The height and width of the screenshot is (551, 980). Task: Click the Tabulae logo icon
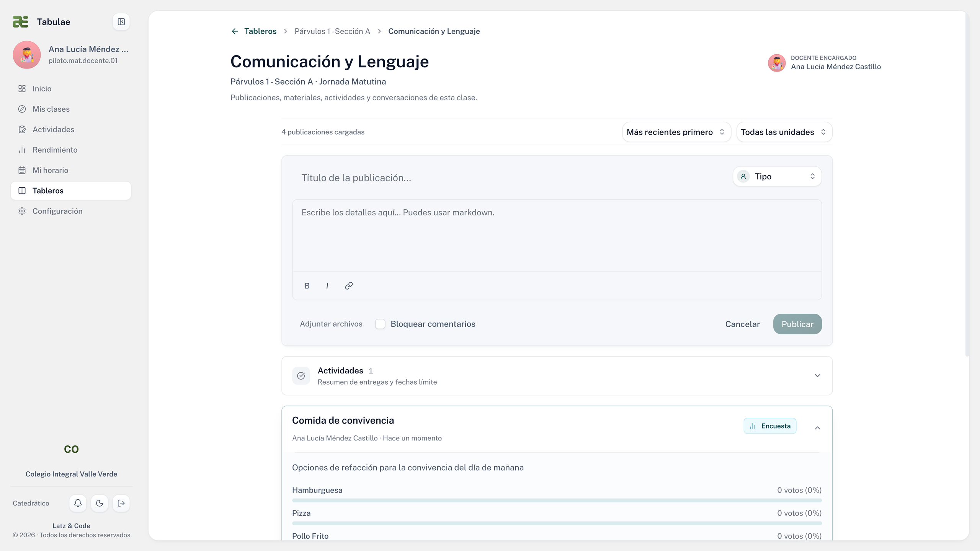tap(20, 22)
